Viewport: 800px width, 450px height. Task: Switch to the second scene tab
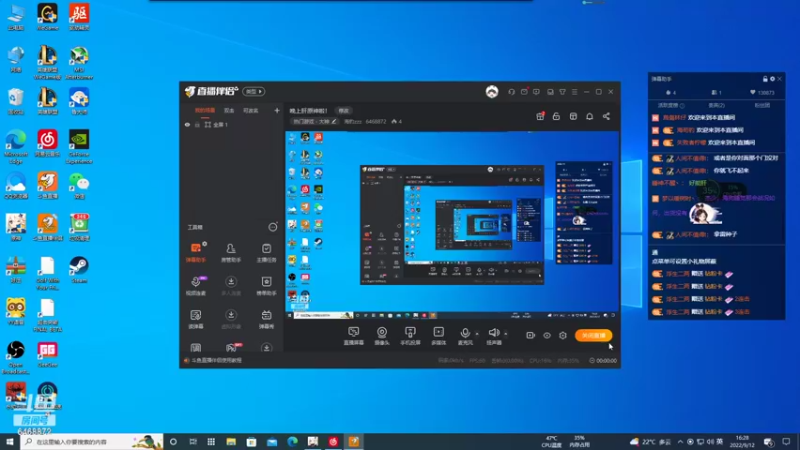pos(229,111)
